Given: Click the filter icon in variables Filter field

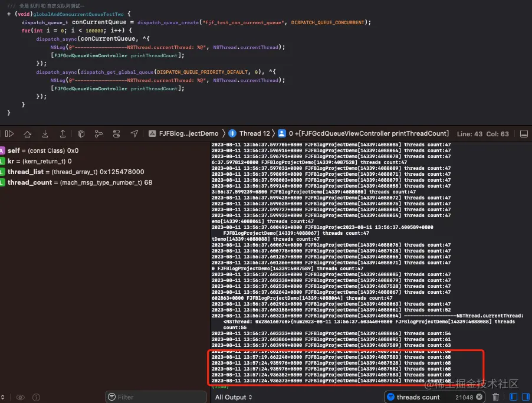Looking at the screenshot, I should (x=111, y=397).
